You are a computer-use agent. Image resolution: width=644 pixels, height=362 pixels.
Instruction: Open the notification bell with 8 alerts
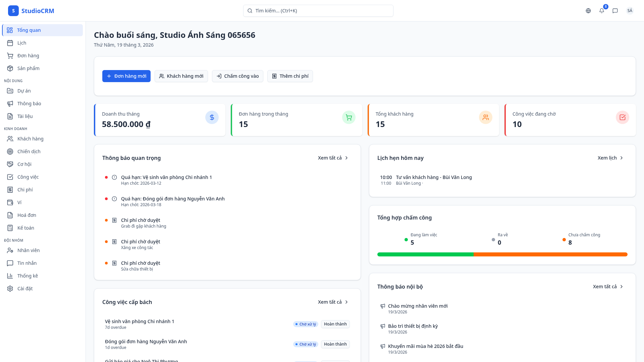tap(601, 10)
